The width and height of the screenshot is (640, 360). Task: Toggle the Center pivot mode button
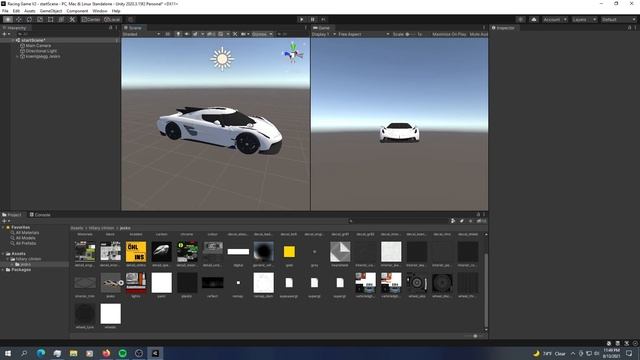pyautogui.click(x=91, y=19)
